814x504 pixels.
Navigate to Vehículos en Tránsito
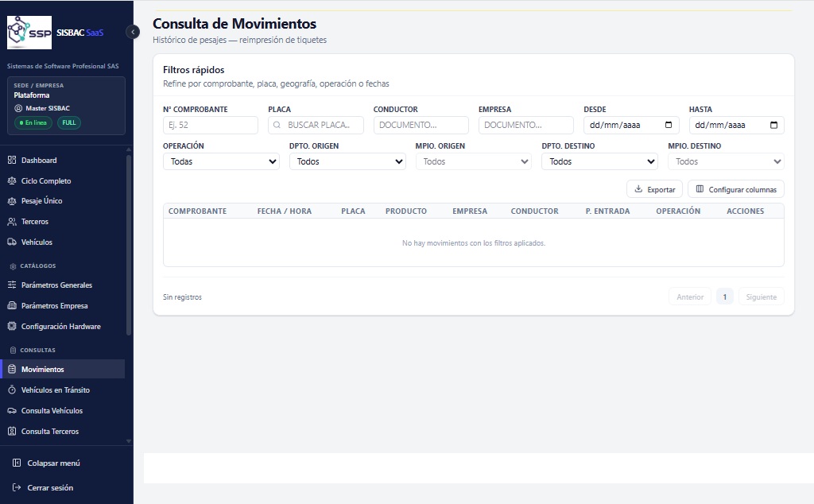pos(62,390)
